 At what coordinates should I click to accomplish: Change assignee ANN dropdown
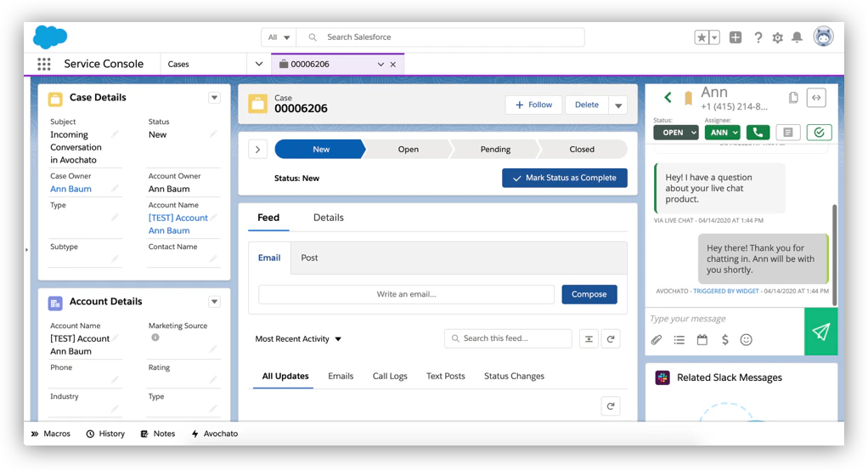pos(722,133)
